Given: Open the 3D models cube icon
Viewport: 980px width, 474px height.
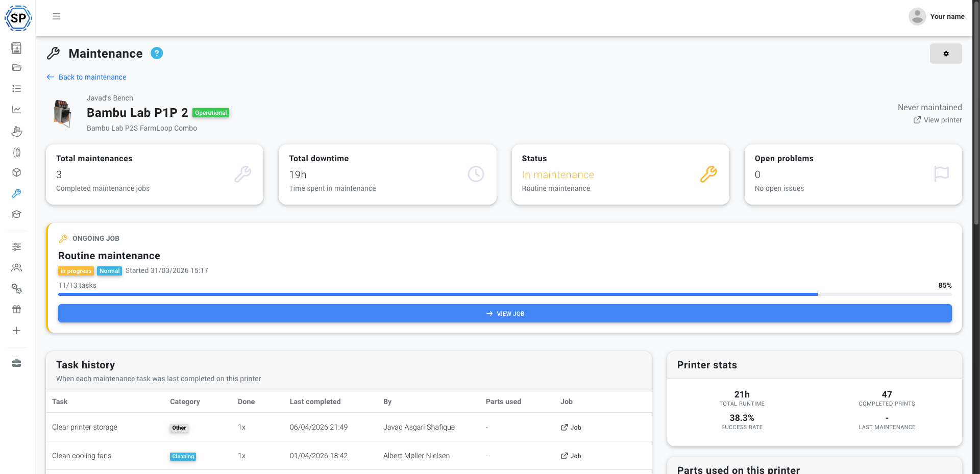Looking at the screenshot, I should click(17, 172).
